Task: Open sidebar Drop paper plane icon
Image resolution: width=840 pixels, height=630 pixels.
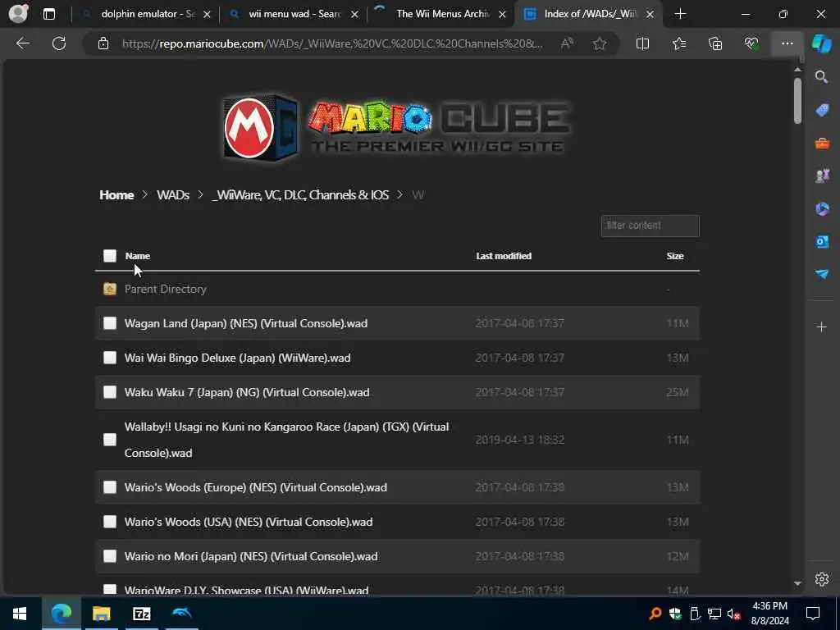Action: 822,274
